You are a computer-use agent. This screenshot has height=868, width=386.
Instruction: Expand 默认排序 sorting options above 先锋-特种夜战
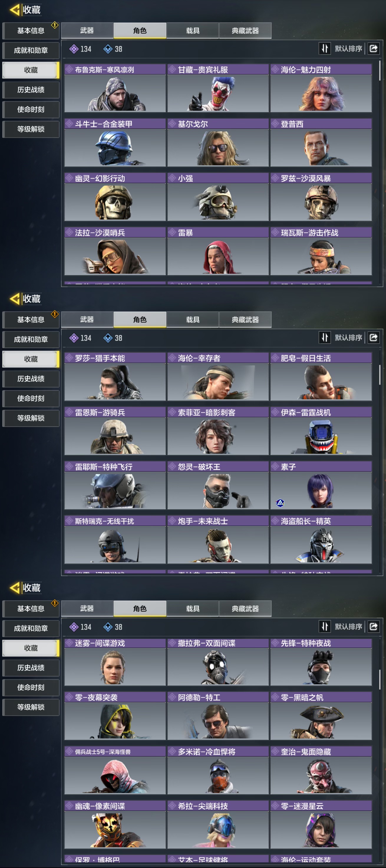[x=348, y=626]
